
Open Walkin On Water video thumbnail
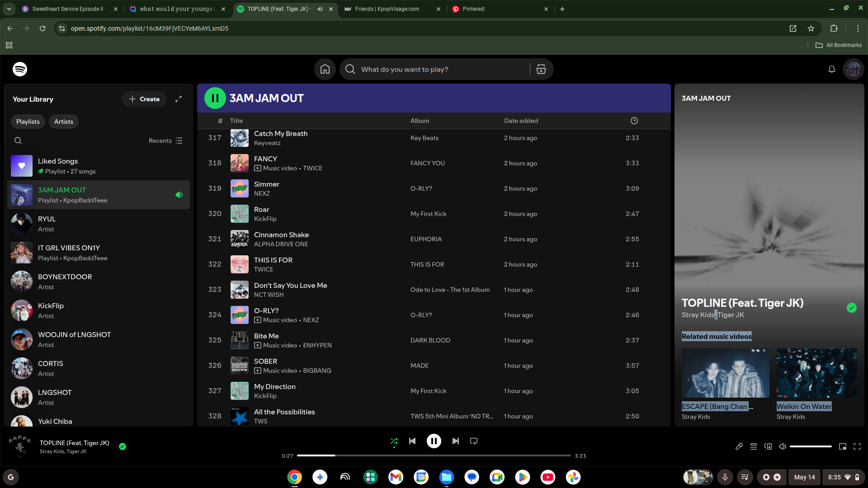817,373
